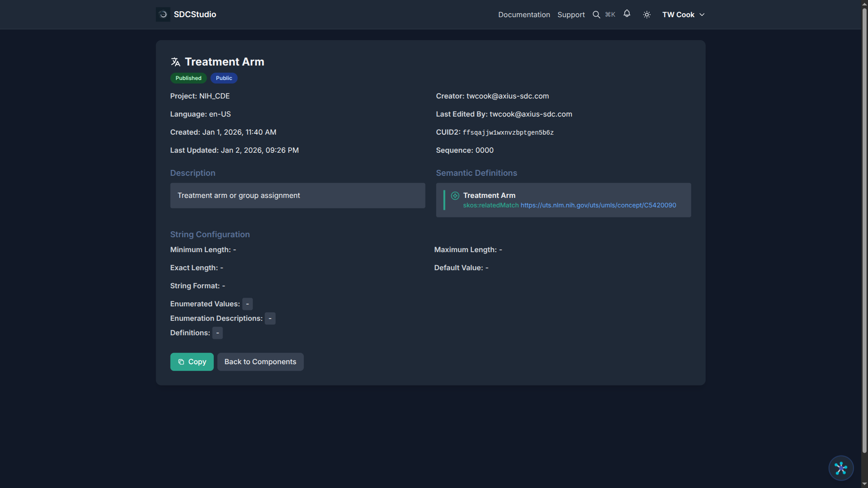The image size is (868, 488).
Task: Click the Description text field
Action: (297, 195)
